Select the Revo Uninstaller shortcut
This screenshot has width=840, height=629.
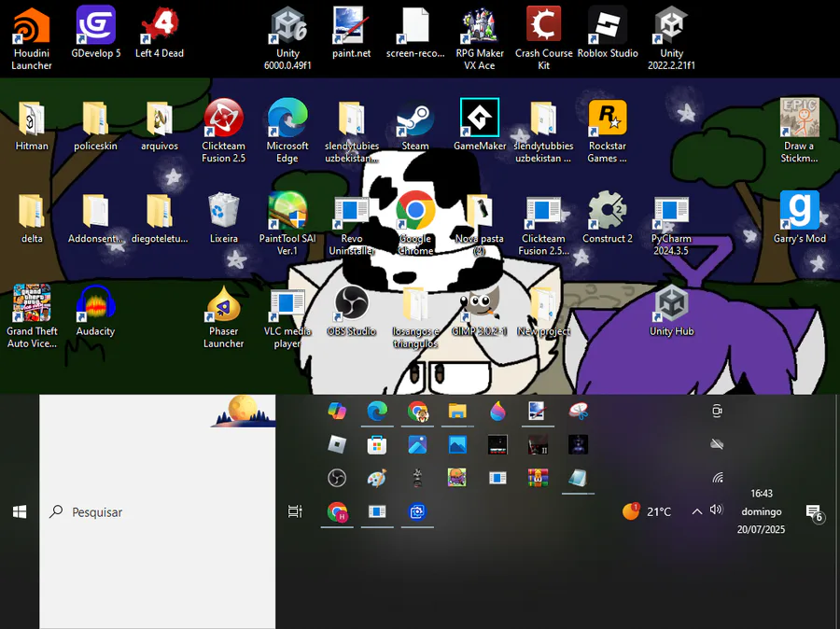coord(352,224)
